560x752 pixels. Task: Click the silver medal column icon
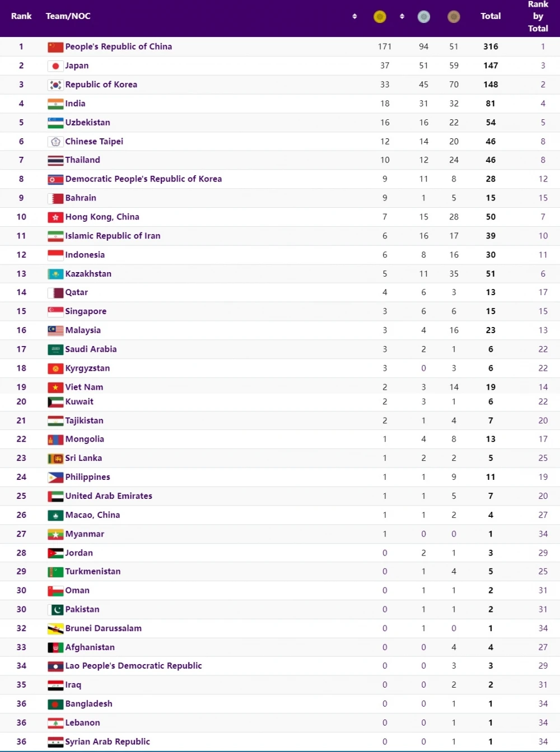pyautogui.click(x=424, y=17)
